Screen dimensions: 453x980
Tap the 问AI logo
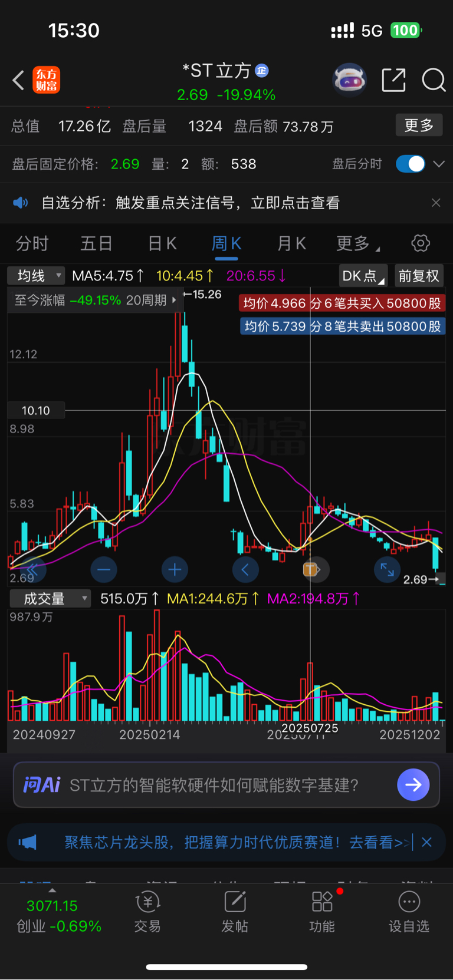[x=42, y=785]
